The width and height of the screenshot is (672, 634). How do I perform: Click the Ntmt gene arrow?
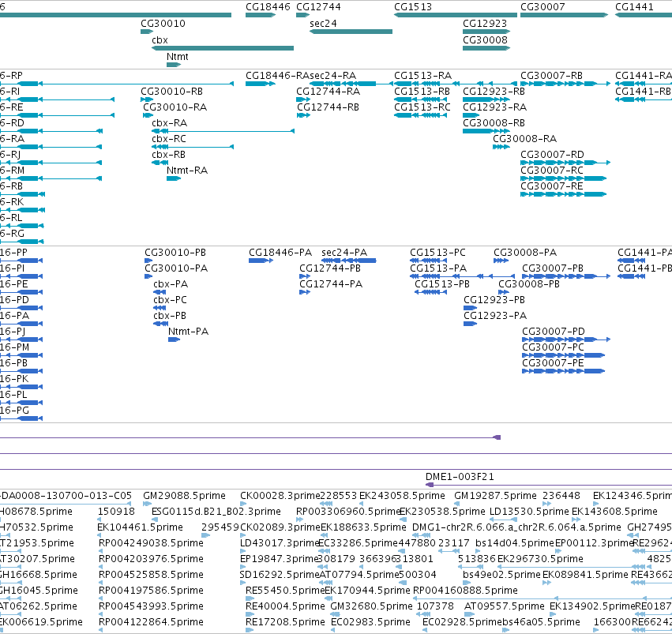[174, 65]
